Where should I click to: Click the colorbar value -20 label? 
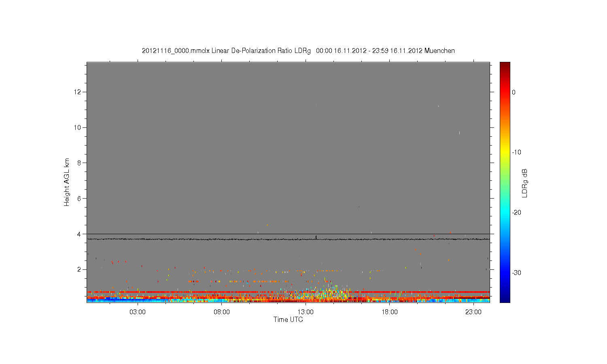click(516, 213)
